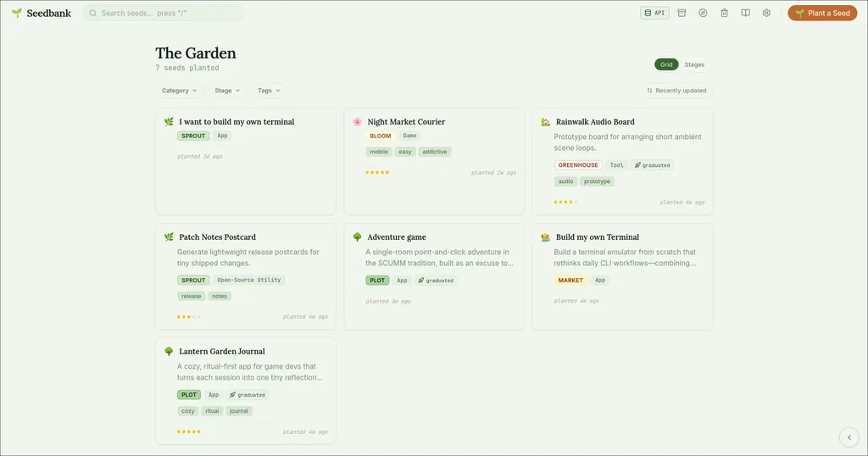Click the Game category label
Viewport: 868px width, 456px height.
pos(409,136)
